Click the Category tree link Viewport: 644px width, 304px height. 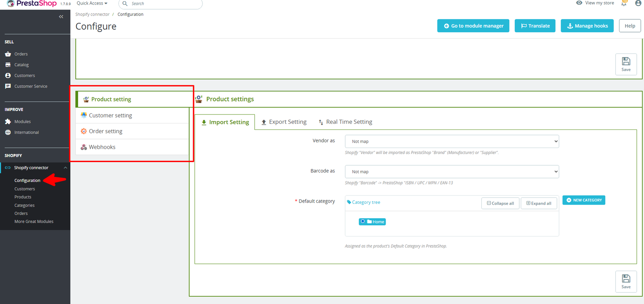click(x=366, y=202)
